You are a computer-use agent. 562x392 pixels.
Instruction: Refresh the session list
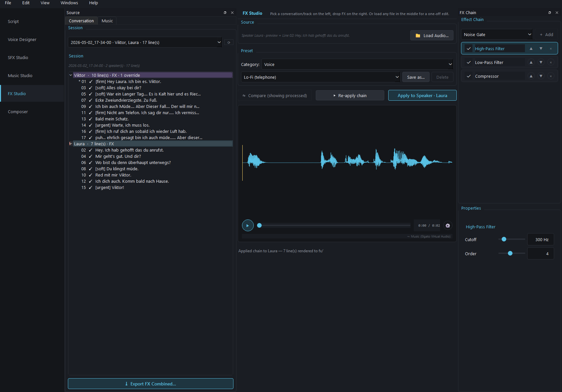point(229,42)
